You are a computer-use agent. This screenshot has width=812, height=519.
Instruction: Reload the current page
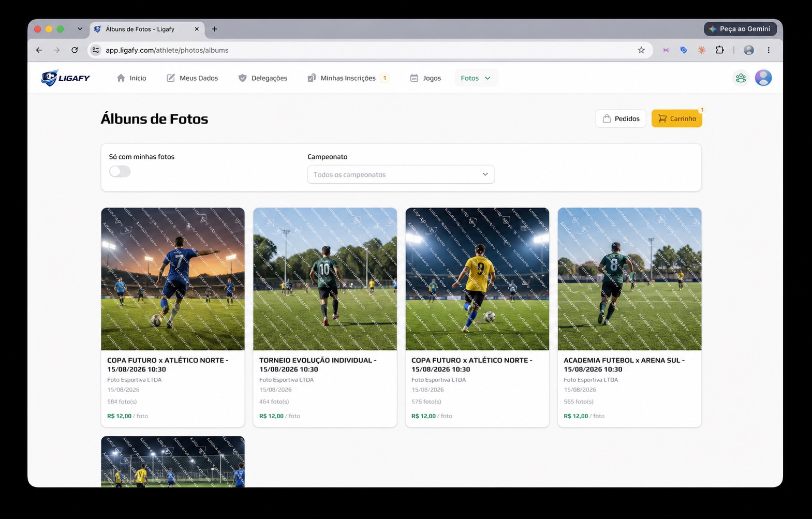[75, 50]
